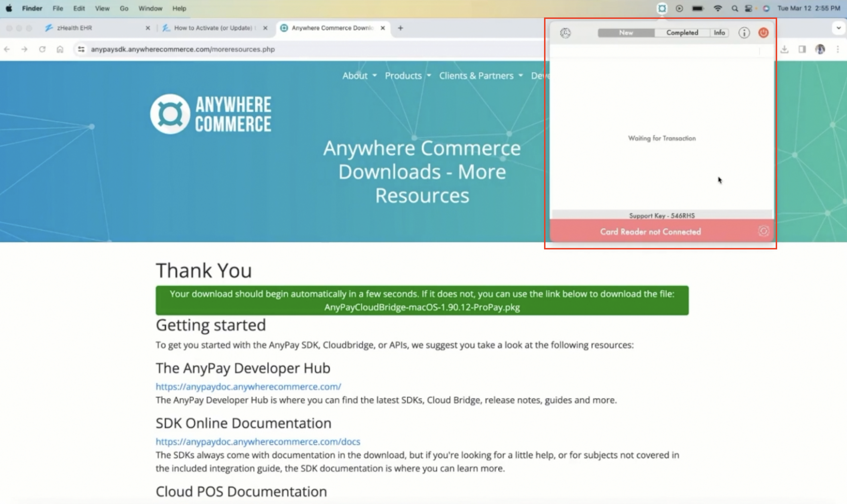Image resolution: width=847 pixels, height=504 pixels.
Task: Click the AnyPayCloudBridge-macOS-1.90.12-ProPay.pkg download link
Action: pos(422,307)
